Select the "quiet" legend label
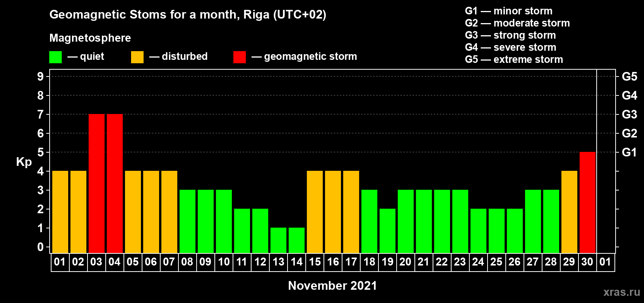This screenshot has height=303, width=644. pyautogui.click(x=92, y=56)
